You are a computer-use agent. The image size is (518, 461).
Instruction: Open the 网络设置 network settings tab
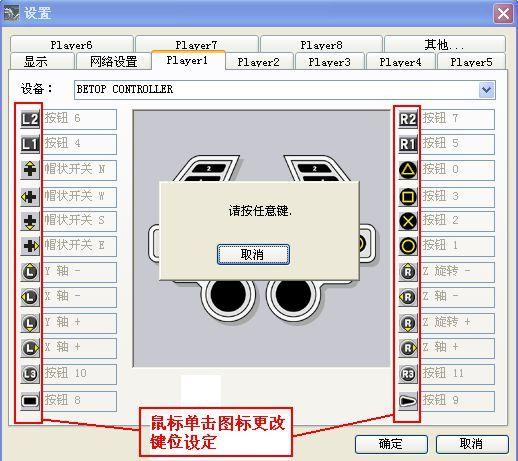[x=113, y=61]
